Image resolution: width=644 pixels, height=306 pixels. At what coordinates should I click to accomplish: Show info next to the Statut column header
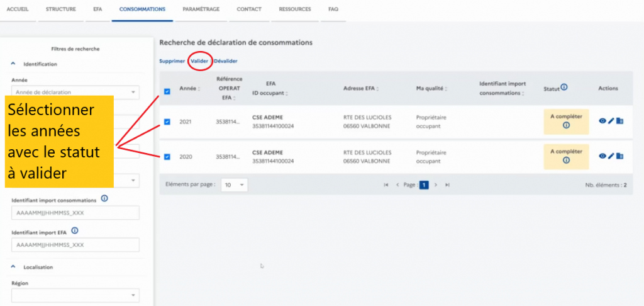(564, 88)
